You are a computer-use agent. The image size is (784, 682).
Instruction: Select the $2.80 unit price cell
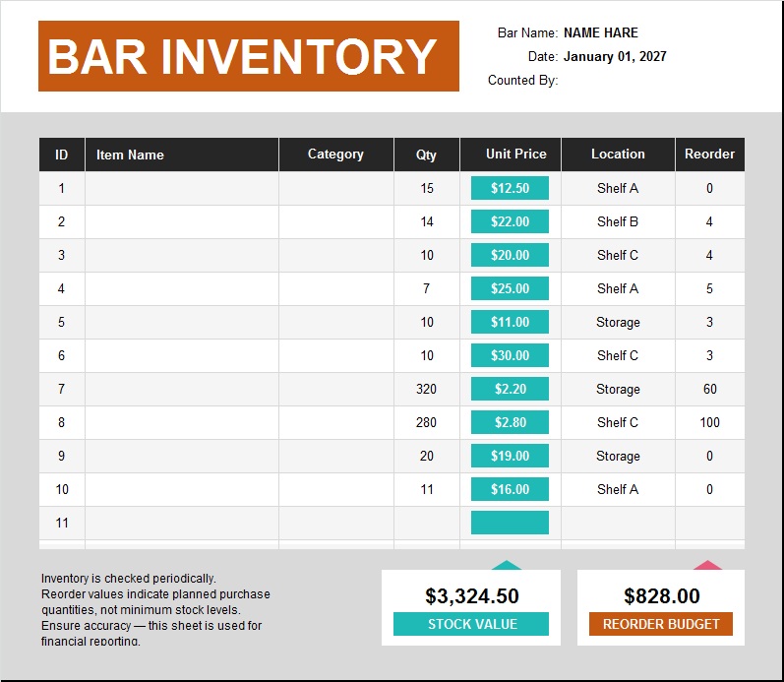click(x=510, y=422)
